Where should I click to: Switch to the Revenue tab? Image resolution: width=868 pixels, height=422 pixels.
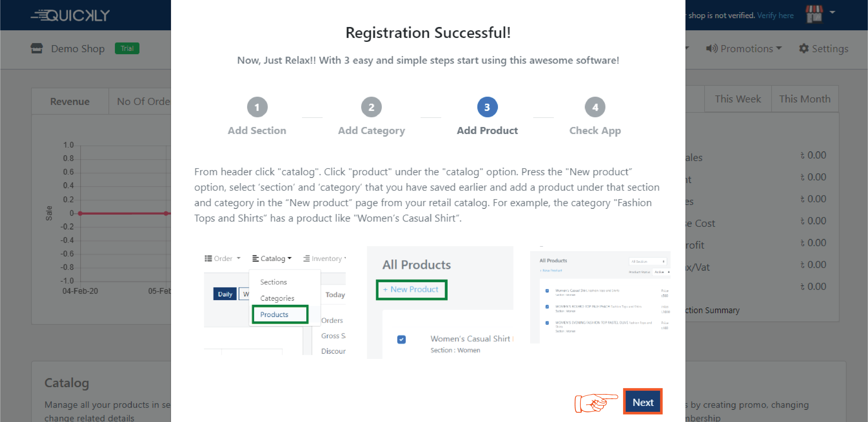click(70, 101)
